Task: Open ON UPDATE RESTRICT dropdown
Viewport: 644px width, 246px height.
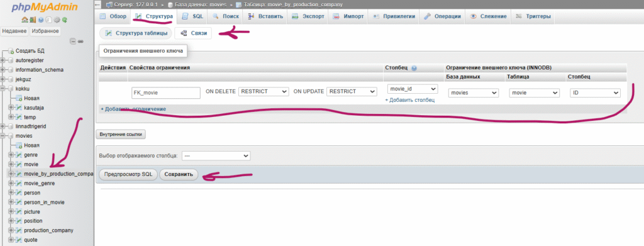Action: point(352,92)
